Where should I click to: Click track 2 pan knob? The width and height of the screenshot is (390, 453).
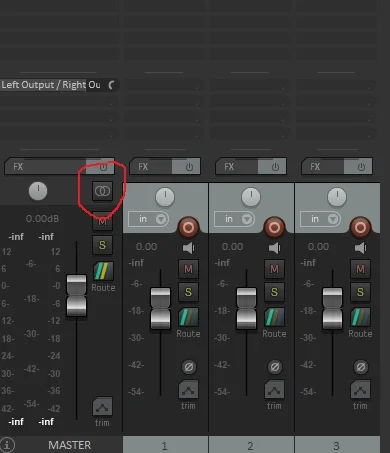point(251,197)
